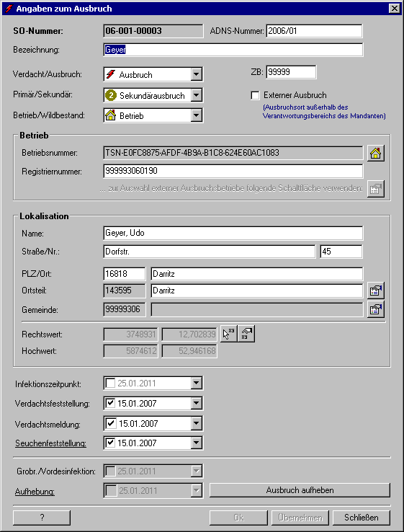Click the Schließen button
This screenshot has width=404, height=532.
[362, 518]
